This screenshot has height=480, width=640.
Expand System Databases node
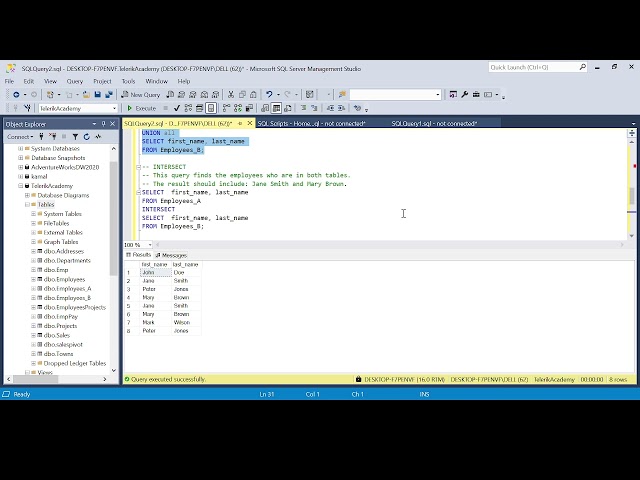[x=20, y=149]
